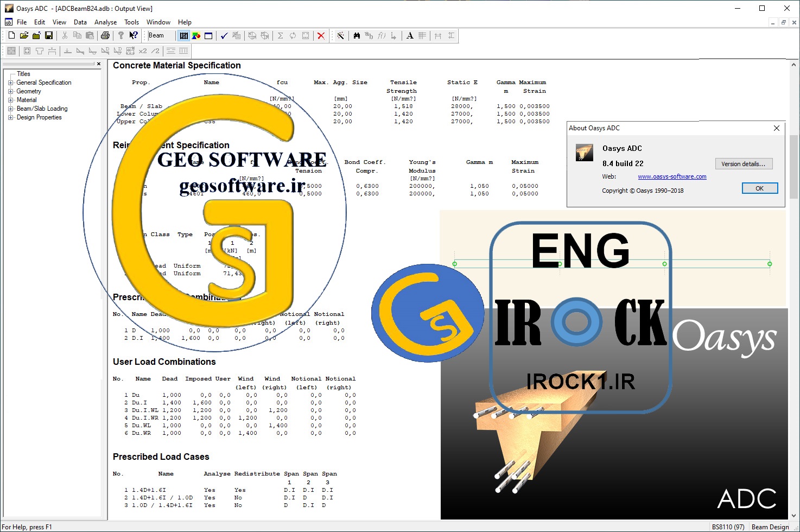Click the output view vertical scrollbar thumb
Image resolution: width=800 pixels, height=532 pixels.
pyautogui.click(x=795, y=166)
